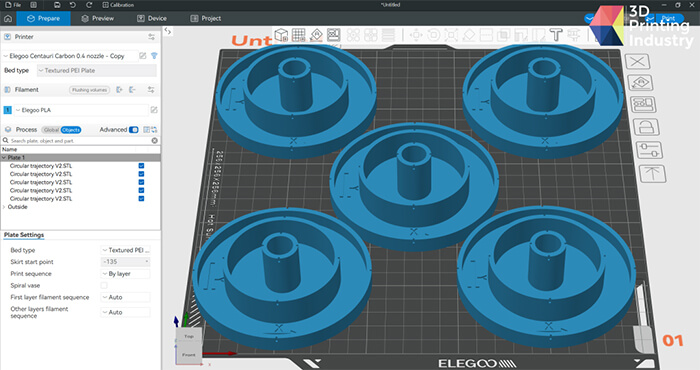Open Filament section settings icon

coord(151,90)
